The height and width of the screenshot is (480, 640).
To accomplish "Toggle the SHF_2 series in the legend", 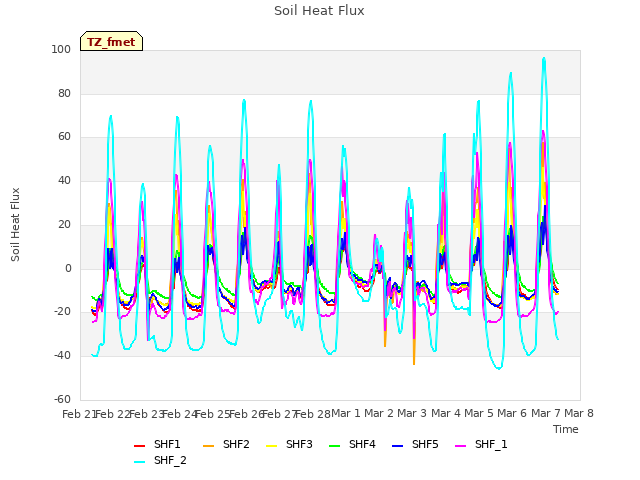I will (x=160, y=461).
